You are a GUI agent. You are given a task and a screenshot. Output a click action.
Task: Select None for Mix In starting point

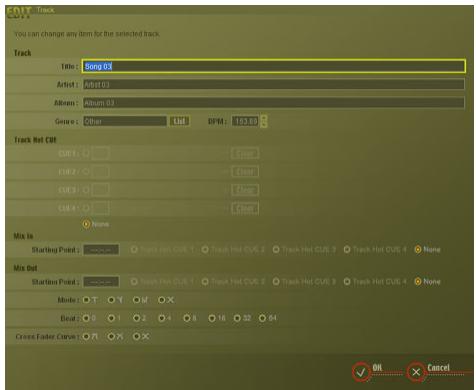[x=418, y=249]
